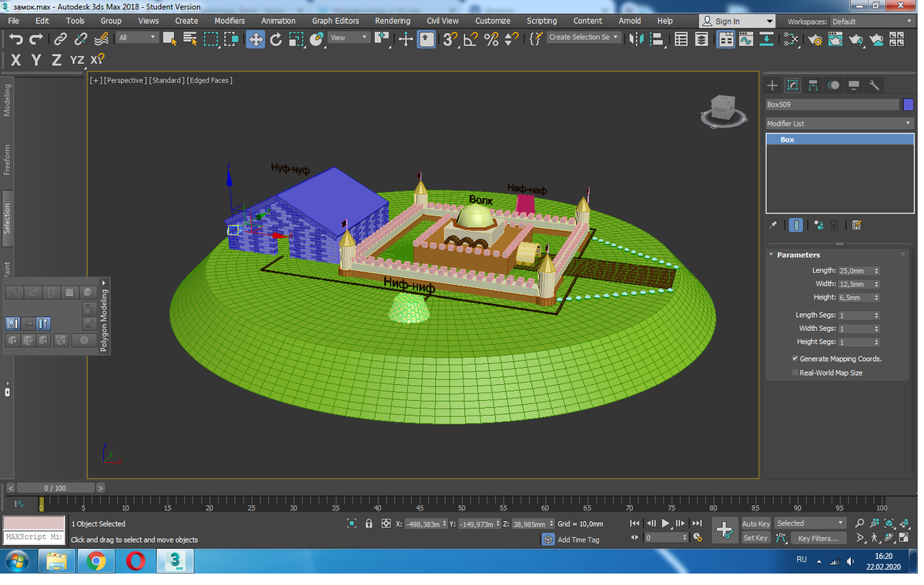
Task: Toggle Percent Snap icon
Action: [491, 38]
